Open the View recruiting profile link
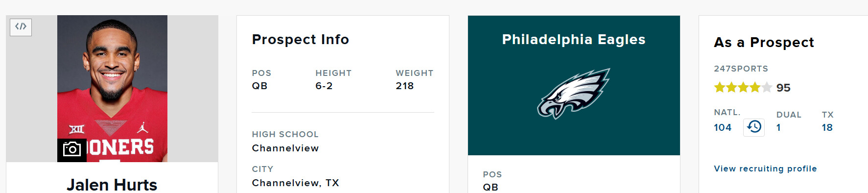Image resolution: width=868 pixels, height=193 pixels. click(x=765, y=169)
